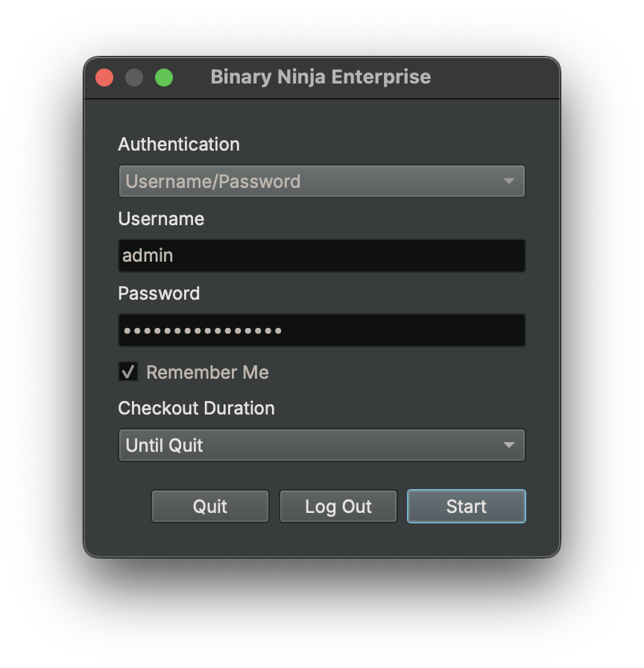Click the Start button
This screenshot has width=644, height=668.
pyautogui.click(x=466, y=506)
